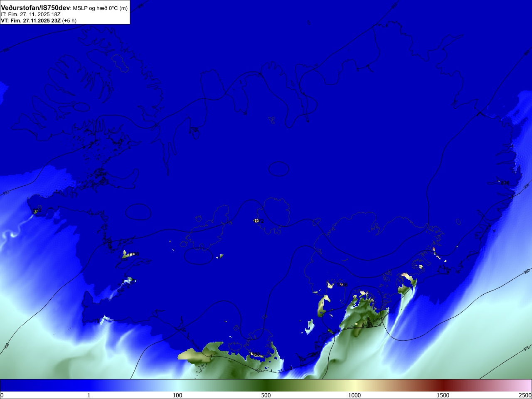Screen dimensions: 532x399
Task: Click the '2500' label on the color scale
Action: tap(525, 395)
